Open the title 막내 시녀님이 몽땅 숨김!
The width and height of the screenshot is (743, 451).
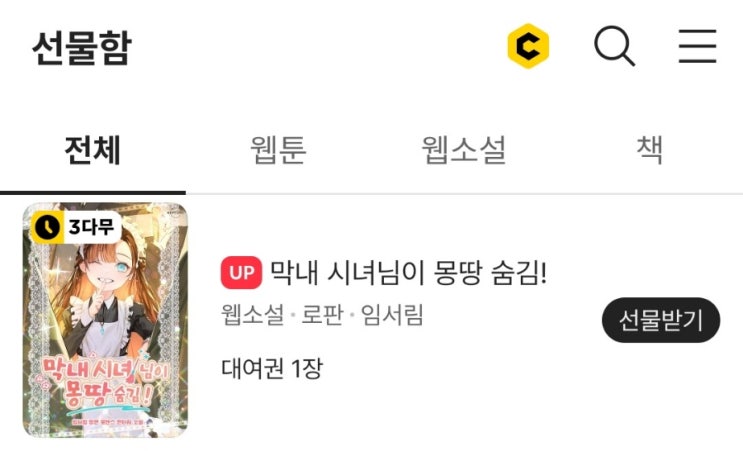(x=408, y=273)
